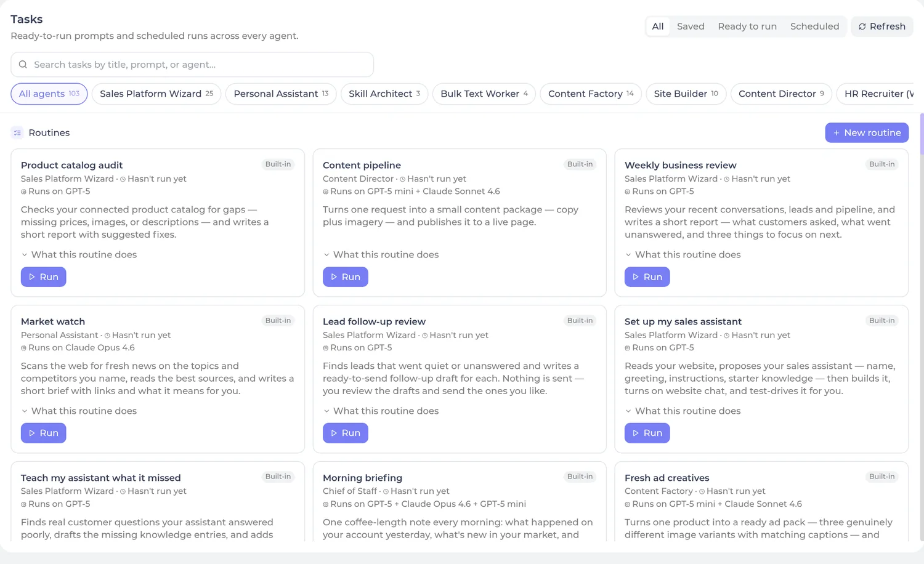Expand What this routine does for Set up my sales assistant
Screen dimensions: 924x564
pos(683,411)
